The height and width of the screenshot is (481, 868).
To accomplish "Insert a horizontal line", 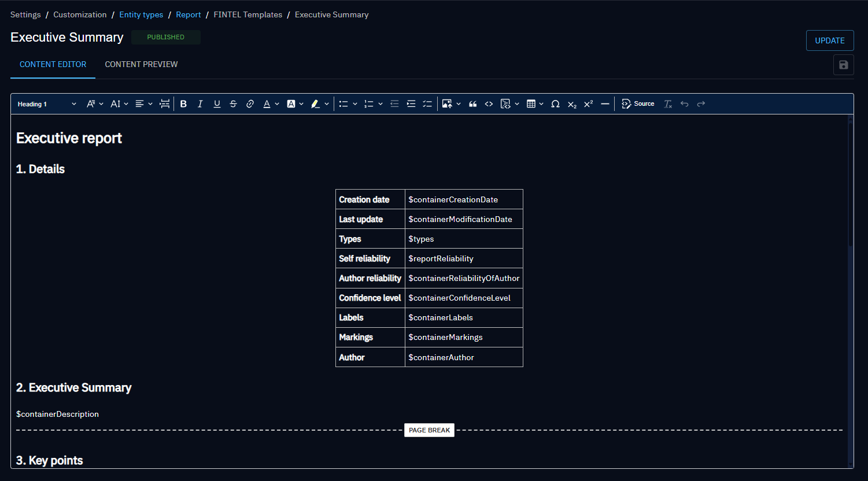I will (605, 104).
